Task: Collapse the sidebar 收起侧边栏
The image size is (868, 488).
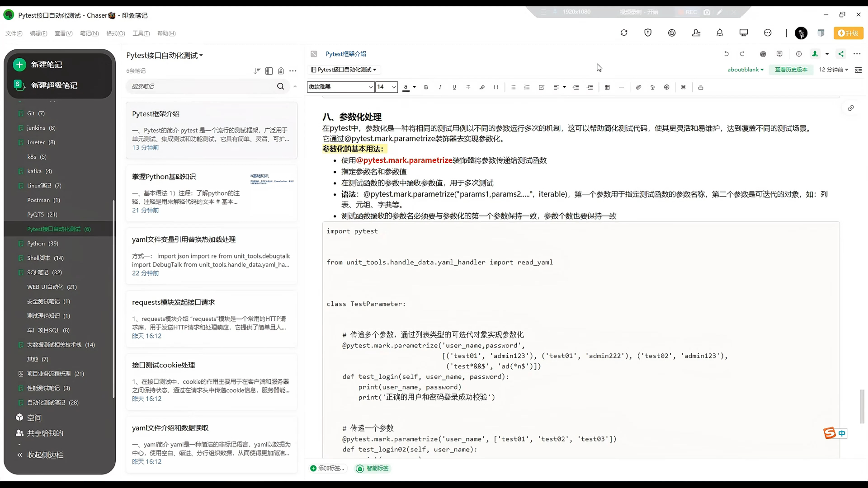Action: coord(40,455)
